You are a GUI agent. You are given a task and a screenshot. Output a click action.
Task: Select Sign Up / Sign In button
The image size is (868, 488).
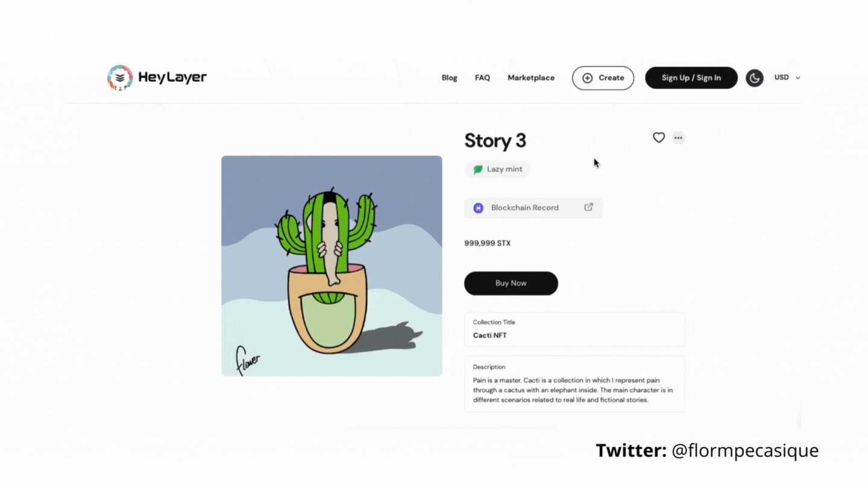pyautogui.click(x=691, y=78)
